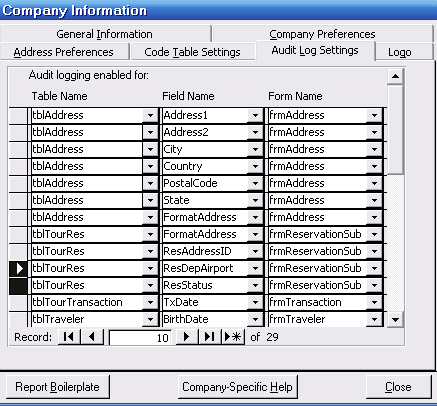Click the Report Boilerplate button
The image size is (437, 406).
click(x=57, y=387)
